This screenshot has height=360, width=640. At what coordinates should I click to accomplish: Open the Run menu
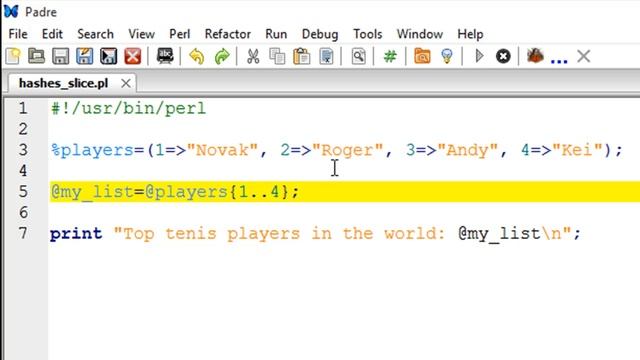(276, 34)
